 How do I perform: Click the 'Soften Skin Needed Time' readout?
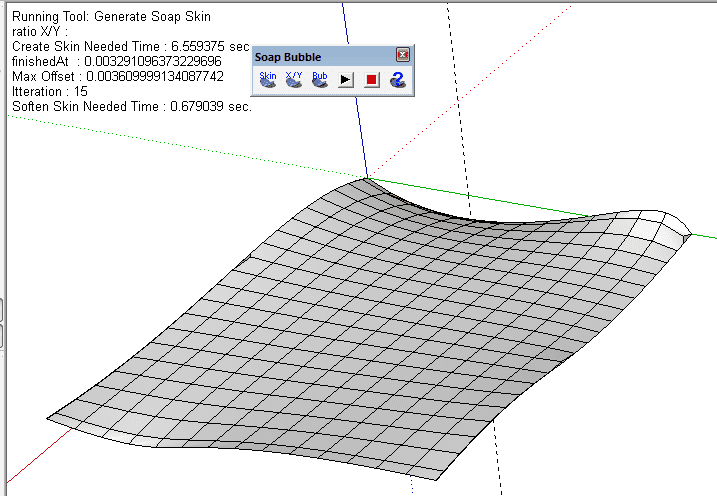pyautogui.click(x=131, y=106)
